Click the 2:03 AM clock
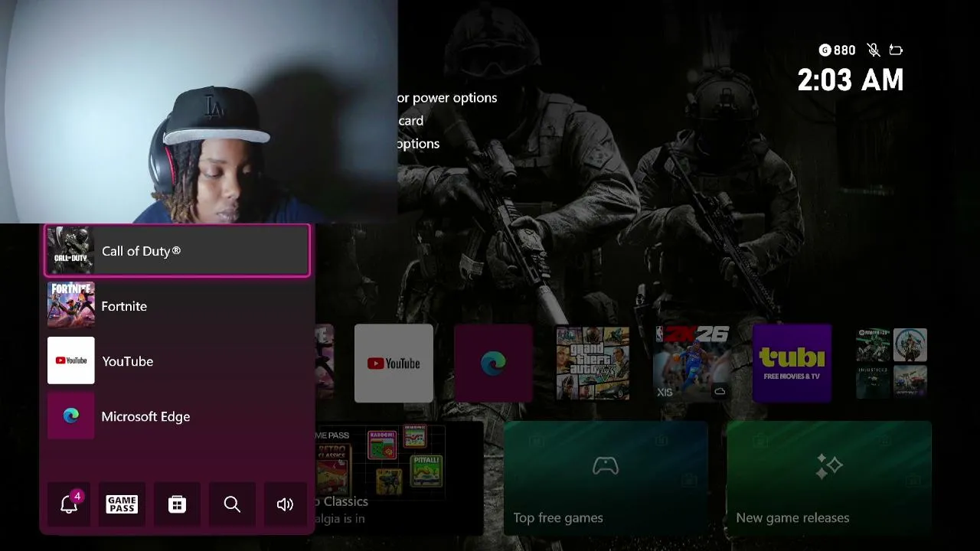 click(851, 80)
